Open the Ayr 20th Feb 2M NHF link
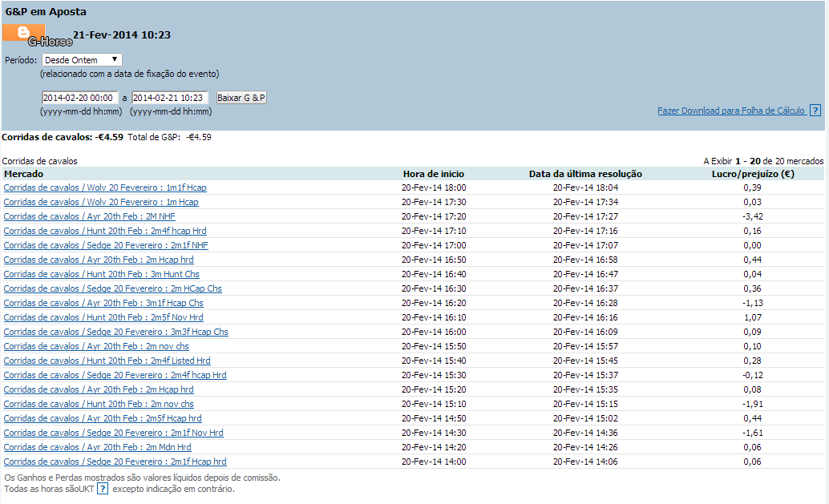The image size is (829, 504). (89, 216)
